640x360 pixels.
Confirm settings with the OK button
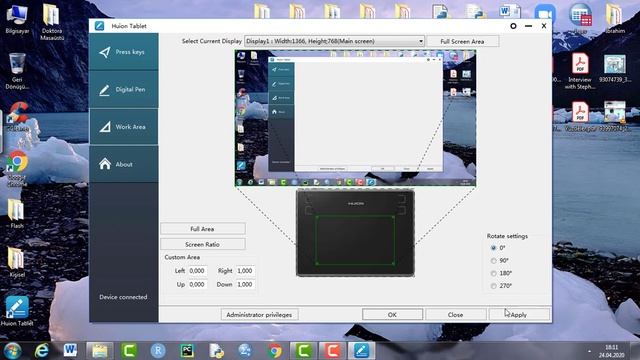coord(392,315)
